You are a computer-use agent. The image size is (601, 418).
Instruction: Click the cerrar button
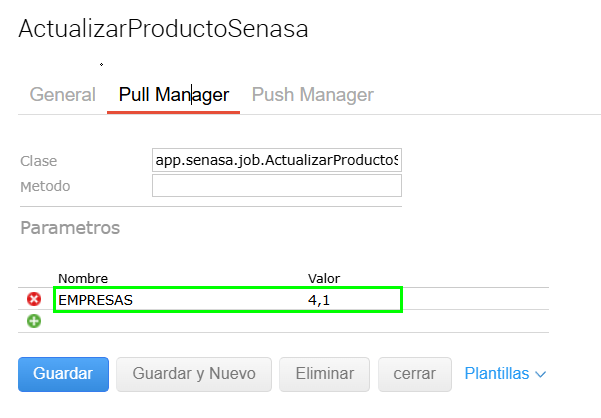[414, 374]
